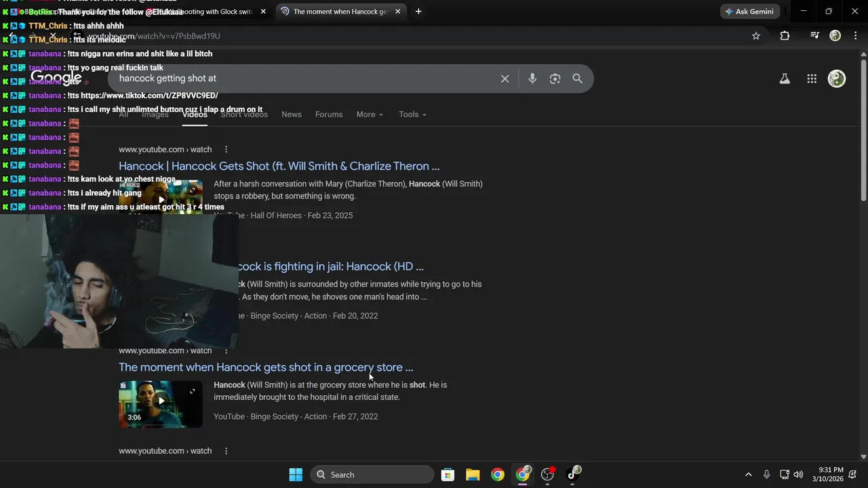Close the 'shooting with Glock' tab
Viewport: 868px width, 488px height.
[x=263, y=12]
